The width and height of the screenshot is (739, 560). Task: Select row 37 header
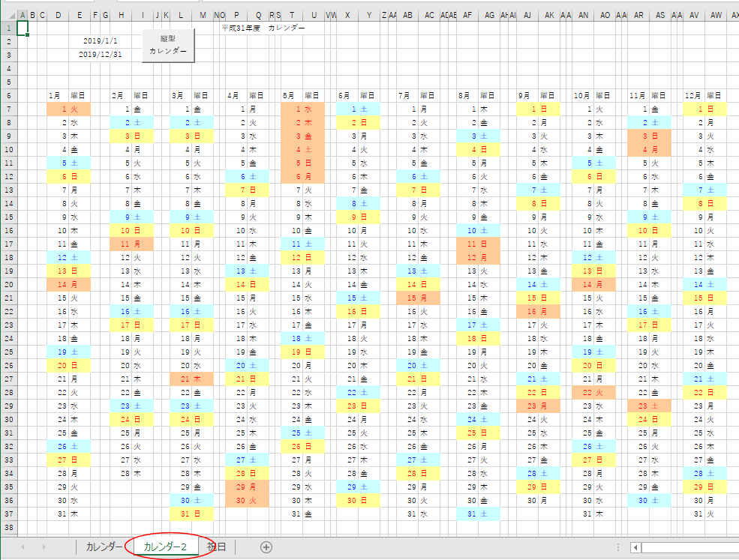pyautogui.click(x=8, y=514)
